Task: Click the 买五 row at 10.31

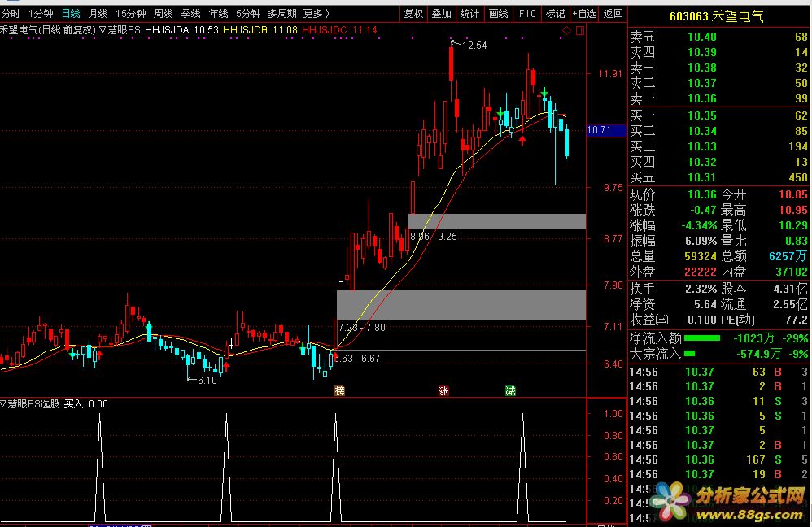Action: click(719, 177)
